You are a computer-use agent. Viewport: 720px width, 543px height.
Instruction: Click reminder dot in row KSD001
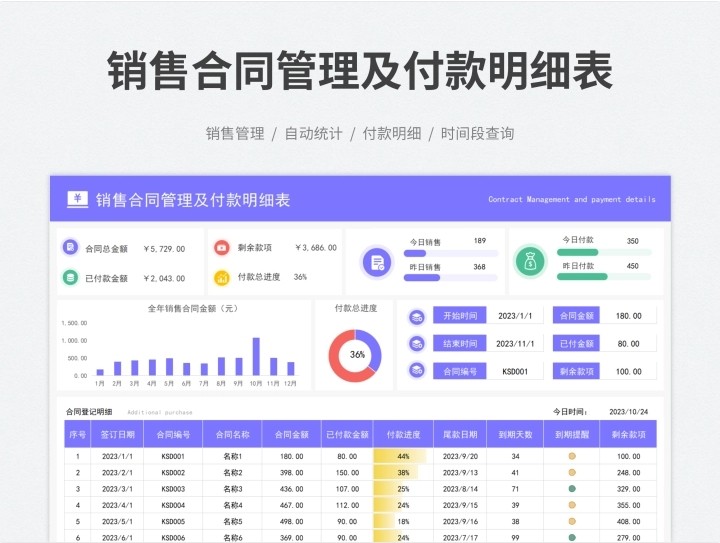click(572, 456)
